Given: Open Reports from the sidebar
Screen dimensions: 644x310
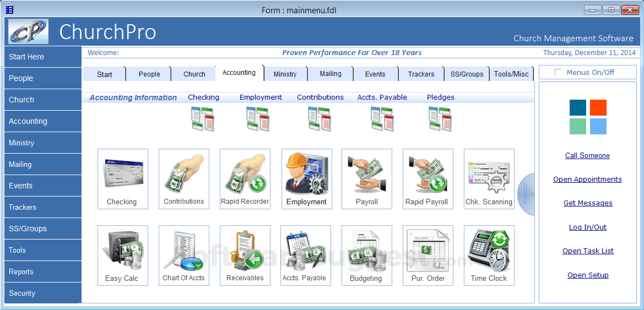Looking at the screenshot, I should 43,272.
